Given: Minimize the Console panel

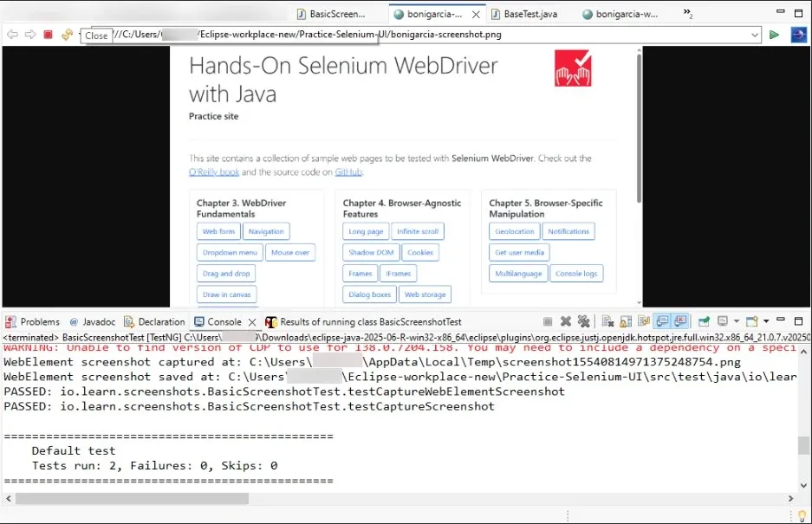Looking at the screenshot, I should [x=781, y=320].
